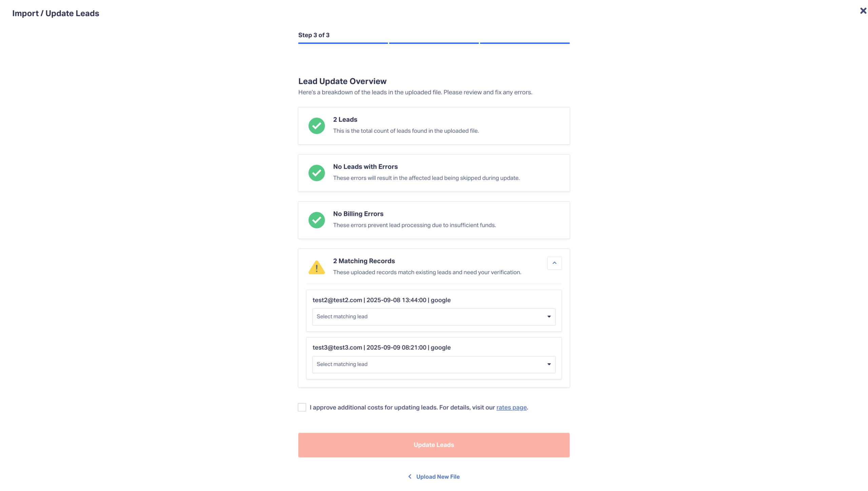Click the second step progress bar segment
Viewport: 868px width, 491px height.
click(434, 43)
